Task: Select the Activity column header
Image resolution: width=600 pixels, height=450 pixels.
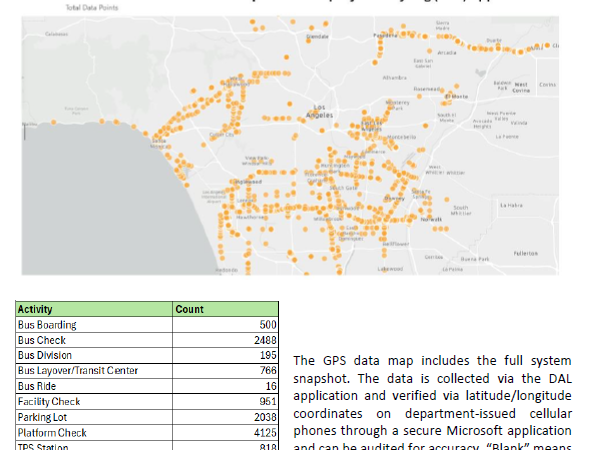Action: (36, 310)
